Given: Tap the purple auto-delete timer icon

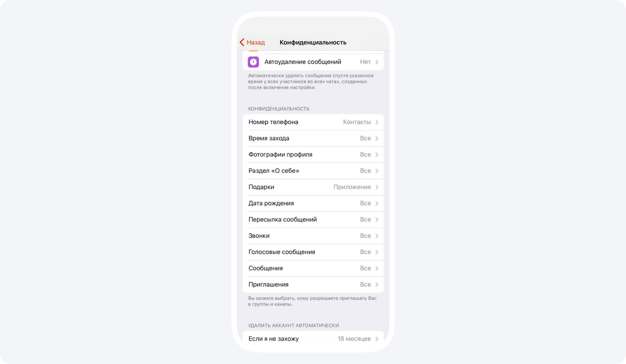Looking at the screenshot, I should tap(253, 62).
